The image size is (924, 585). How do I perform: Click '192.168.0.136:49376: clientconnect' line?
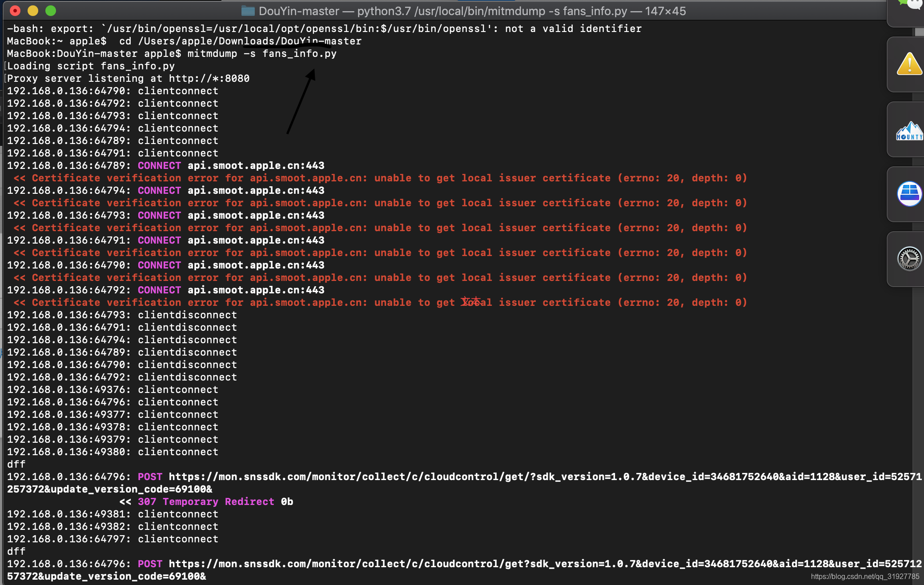[x=112, y=389]
